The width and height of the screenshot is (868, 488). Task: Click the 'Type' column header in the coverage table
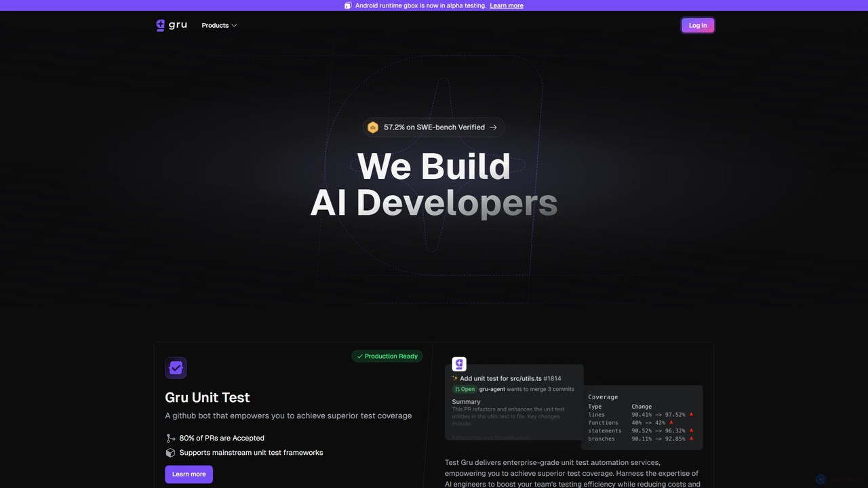coord(595,407)
